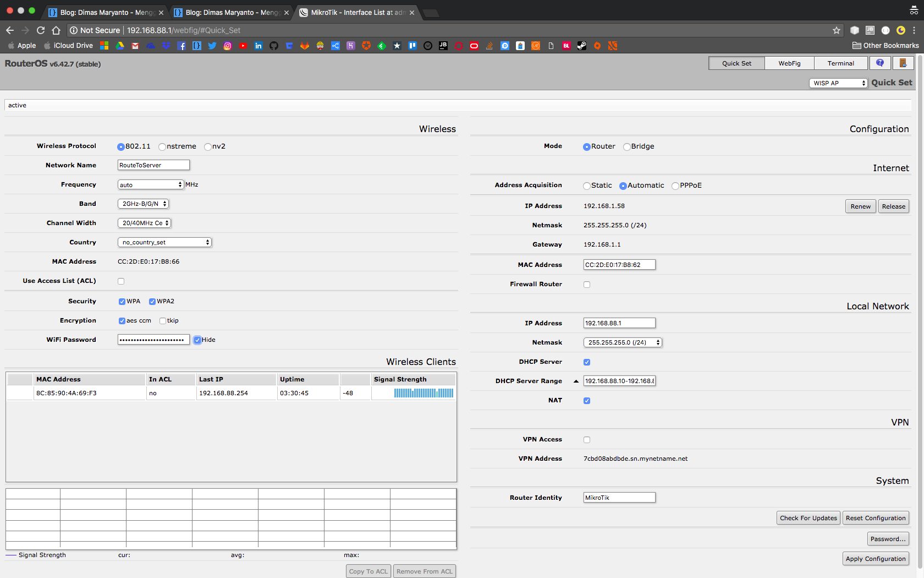Bookmark this page with the star icon

837,30
